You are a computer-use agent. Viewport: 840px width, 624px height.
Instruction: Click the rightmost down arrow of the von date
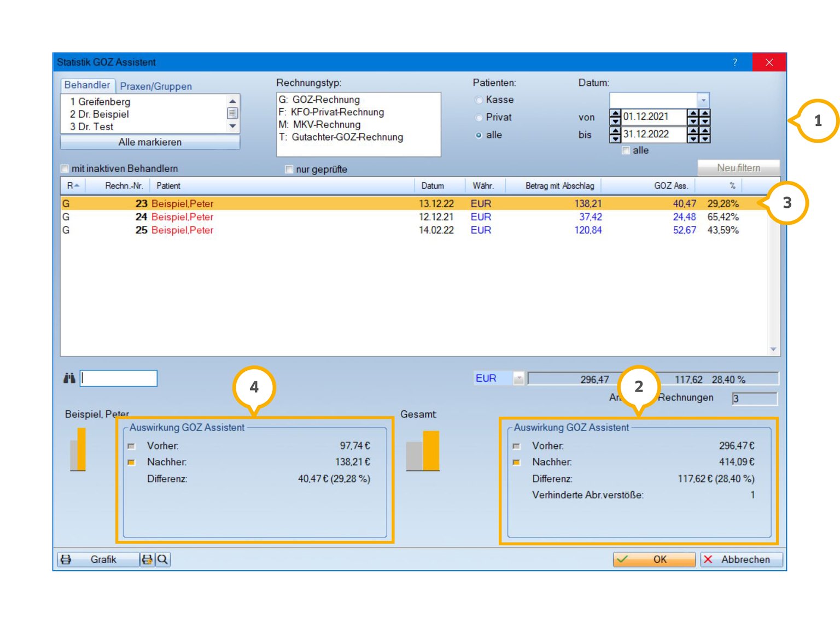705,121
